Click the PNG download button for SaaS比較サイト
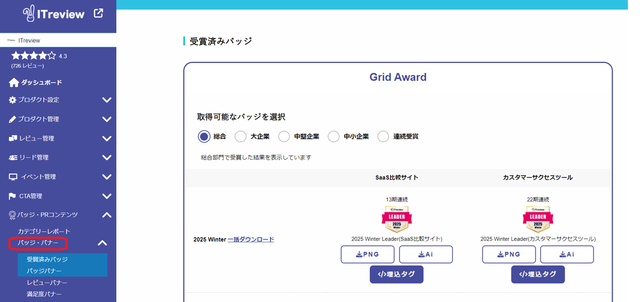 point(367,254)
